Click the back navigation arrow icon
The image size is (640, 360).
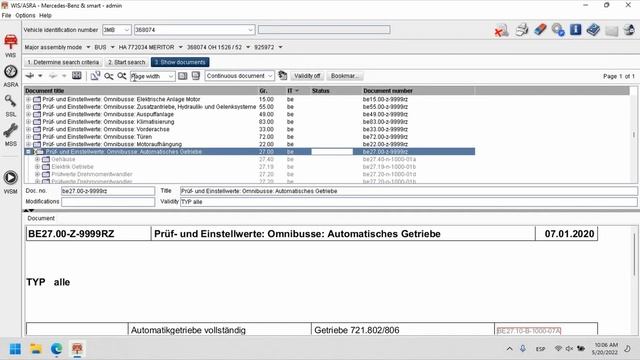30,76
